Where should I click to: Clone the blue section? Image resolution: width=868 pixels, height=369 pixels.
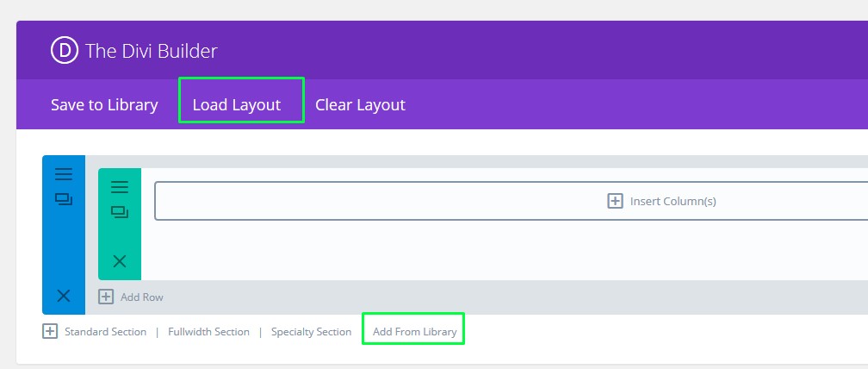click(64, 199)
